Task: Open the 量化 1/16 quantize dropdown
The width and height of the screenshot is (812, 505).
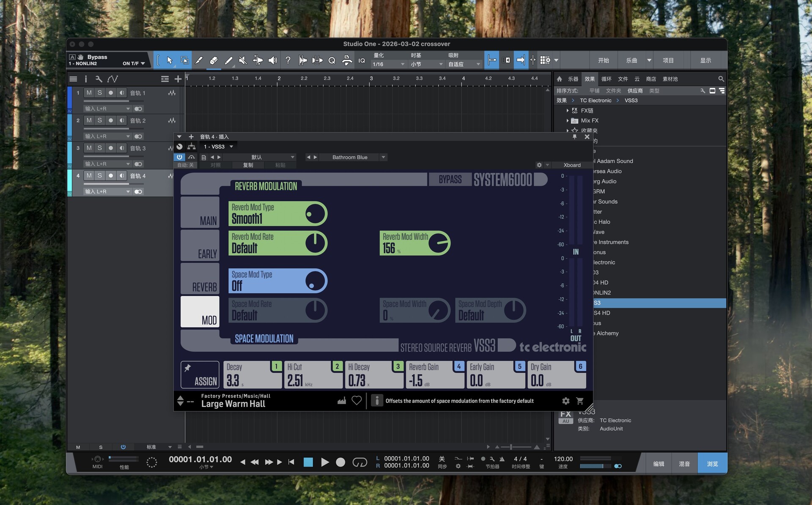Action: tap(389, 64)
